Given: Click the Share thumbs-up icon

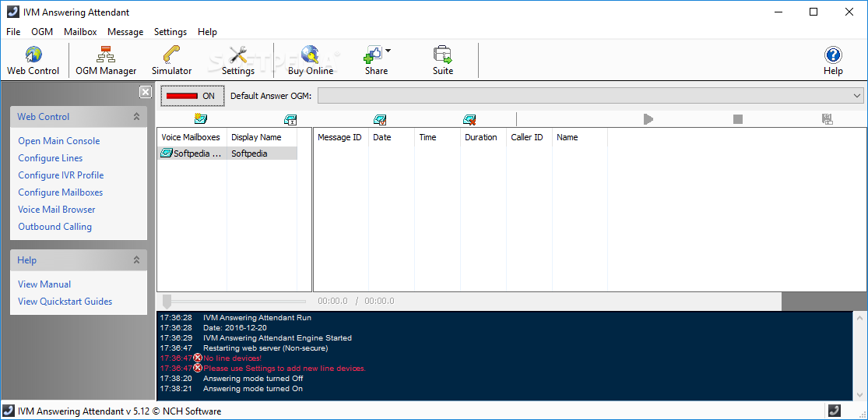Looking at the screenshot, I should click(373, 55).
